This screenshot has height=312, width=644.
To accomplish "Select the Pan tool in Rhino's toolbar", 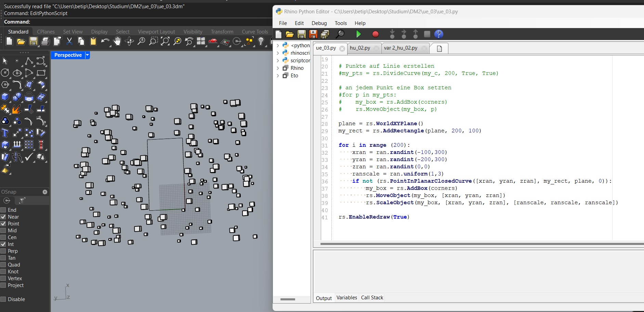I will [118, 41].
